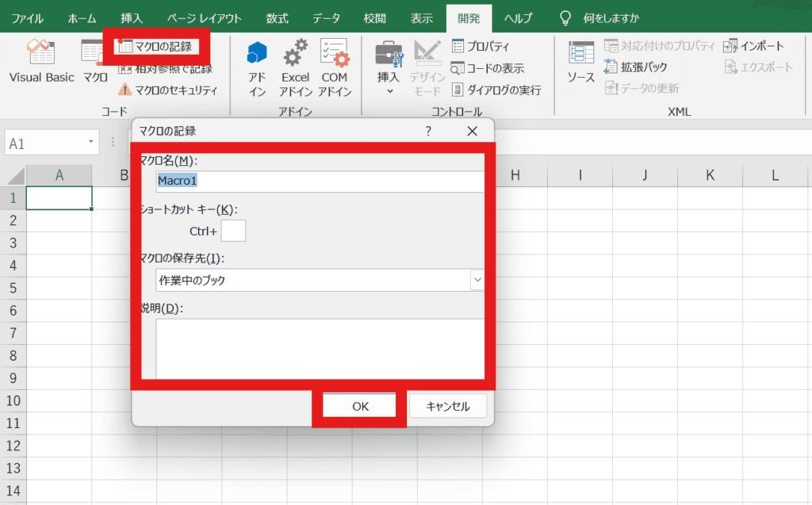The height and width of the screenshot is (505, 812).
Task: Switch to the Formulas (数式) tab
Action: pyautogui.click(x=278, y=18)
